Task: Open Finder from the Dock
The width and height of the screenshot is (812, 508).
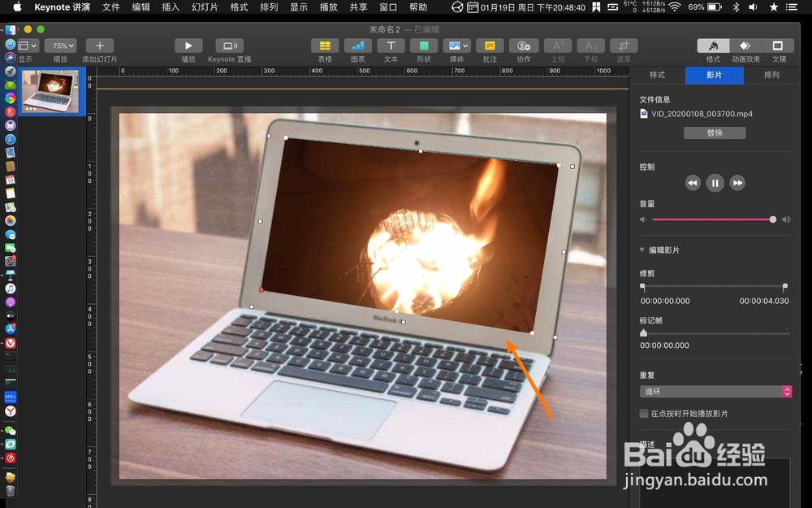Action: (x=11, y=31)
